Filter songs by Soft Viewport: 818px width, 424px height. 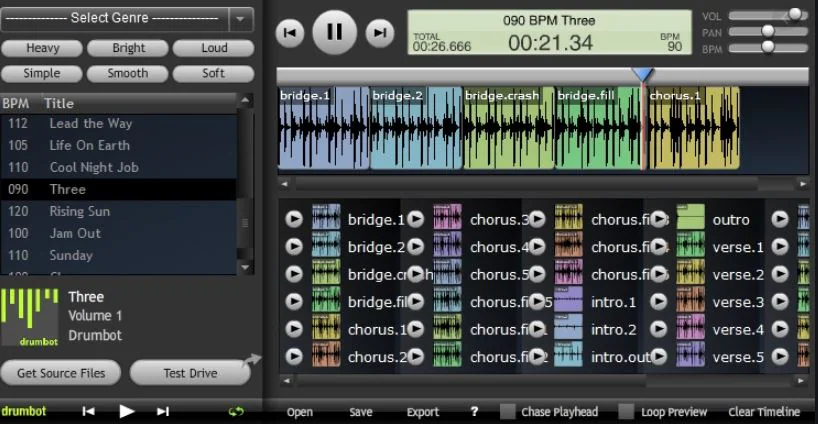coord(214,74)
